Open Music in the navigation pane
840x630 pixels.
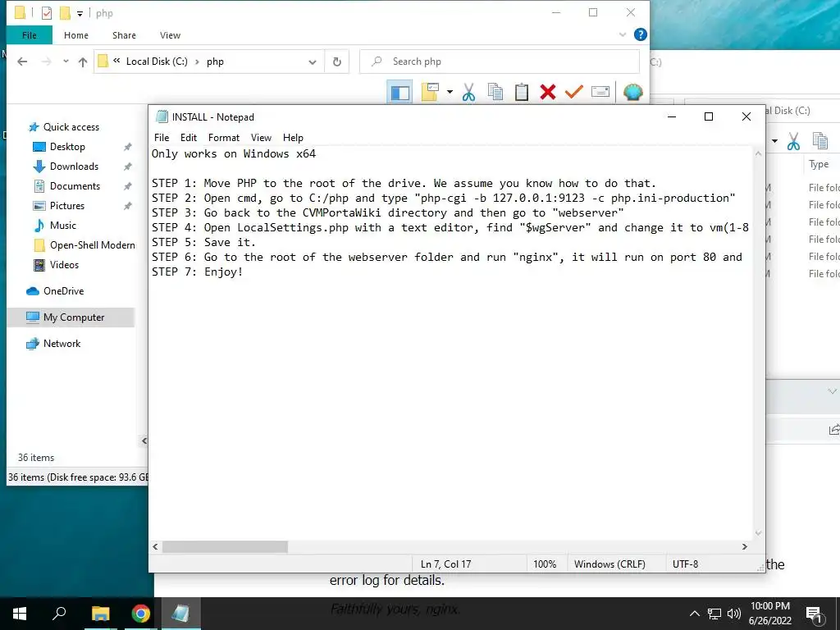[62, 226]
